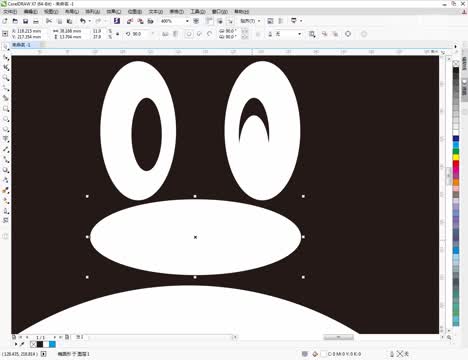Expand the Snap To dropdown

250,21
